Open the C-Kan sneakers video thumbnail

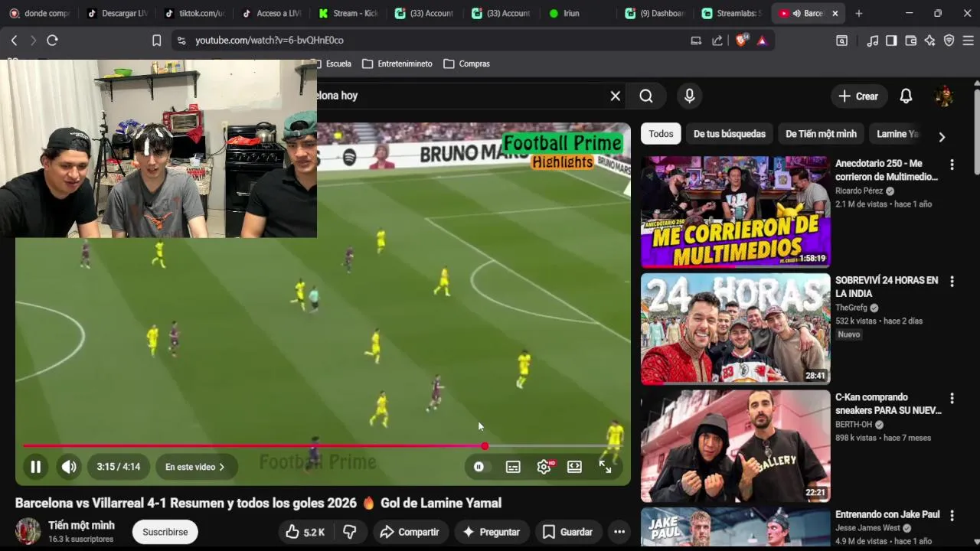click(735, 445)
